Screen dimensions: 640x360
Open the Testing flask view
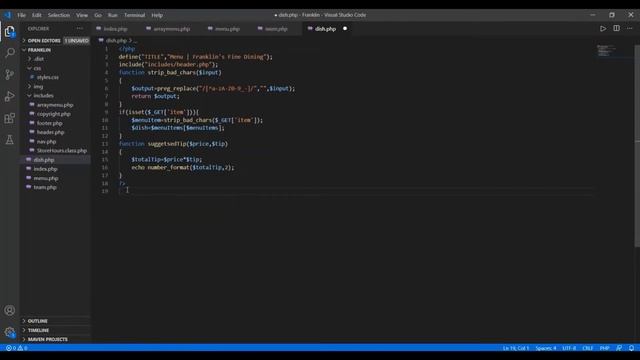pos(10,140)
